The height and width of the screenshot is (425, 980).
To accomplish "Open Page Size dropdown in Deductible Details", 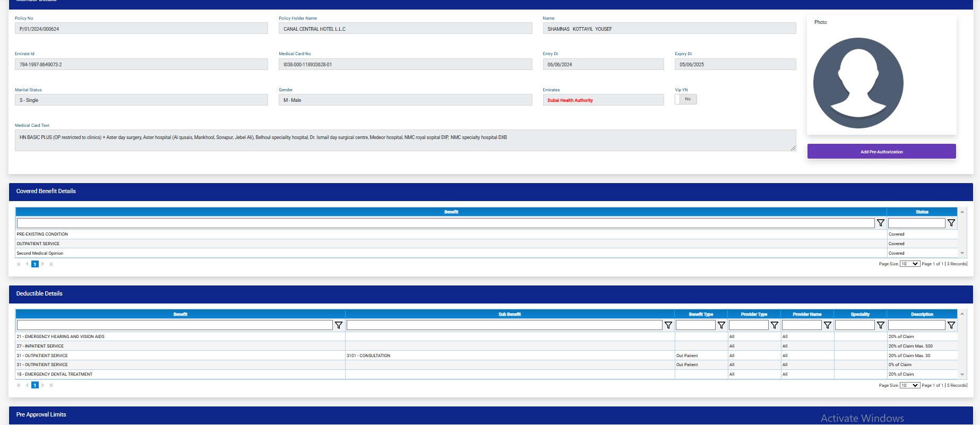I will (909, 385).
